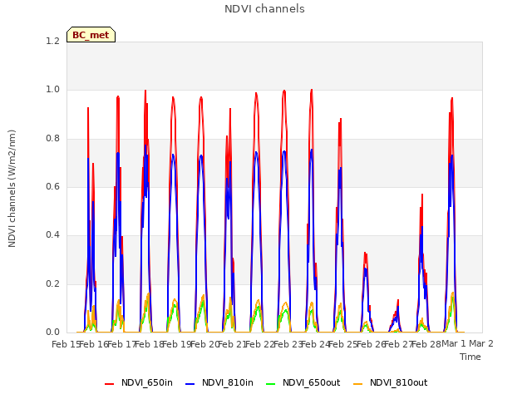Click the Feb 25 x-axis tick label

point(343,344)
